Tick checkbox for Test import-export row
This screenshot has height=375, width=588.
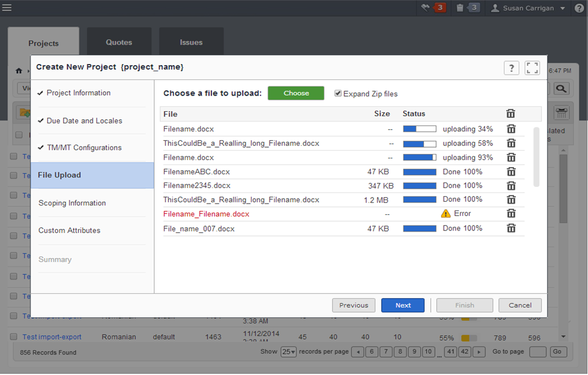(x=14, y=337)
